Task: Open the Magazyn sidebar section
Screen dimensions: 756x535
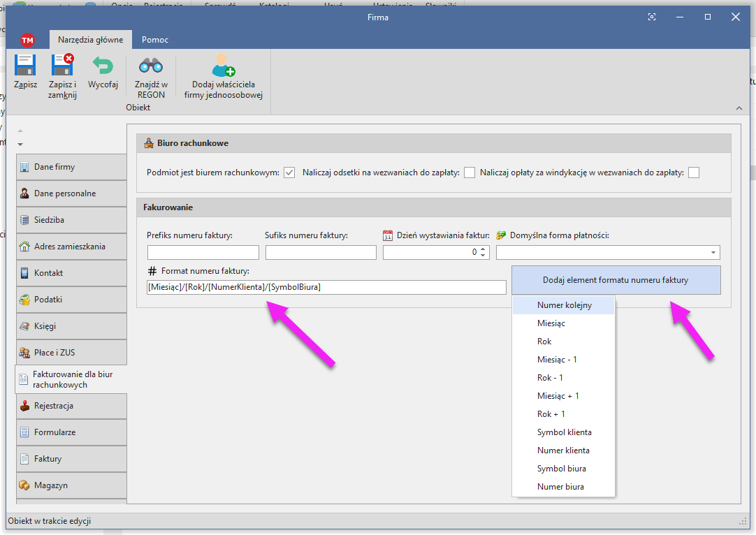Action: click(x=71, y=485)
